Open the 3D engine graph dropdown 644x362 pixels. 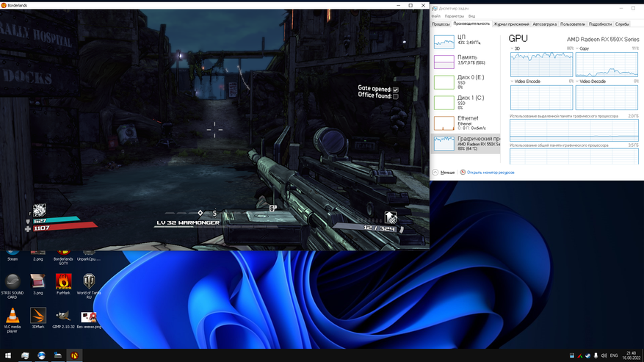pyautogui.click(x=512, y=48)
